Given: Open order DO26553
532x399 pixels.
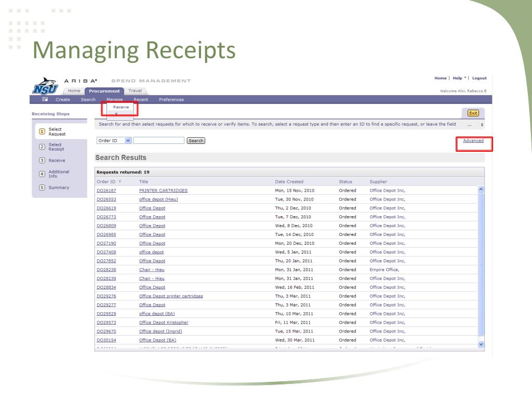Looking at the screenshot, I should coord(106,199).
